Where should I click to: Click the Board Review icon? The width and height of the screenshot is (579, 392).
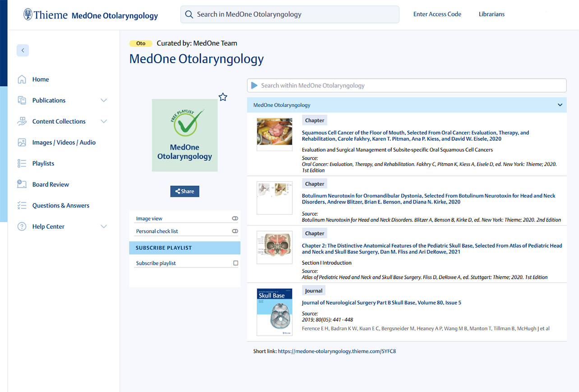tap(22, 184)
